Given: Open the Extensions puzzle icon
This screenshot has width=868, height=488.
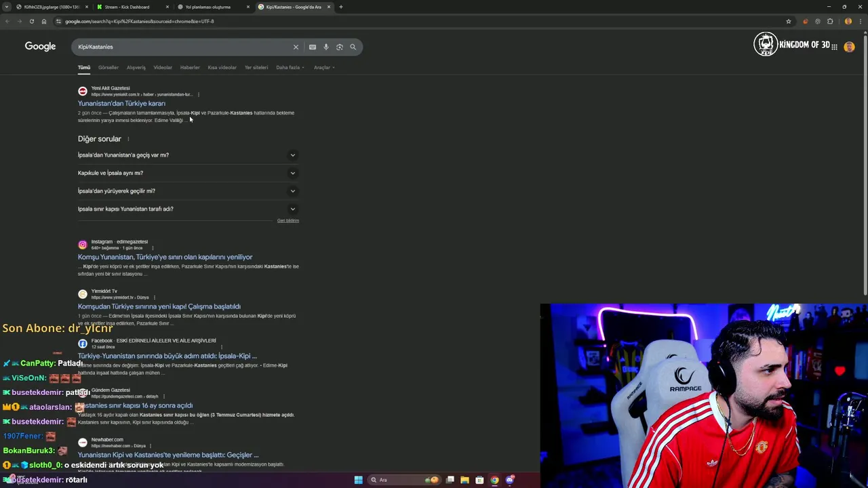Looking at the screenshot, I should [830, 21].
